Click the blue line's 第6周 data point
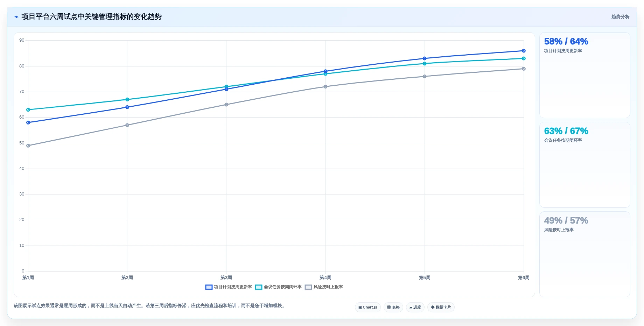 click(524, 51)
